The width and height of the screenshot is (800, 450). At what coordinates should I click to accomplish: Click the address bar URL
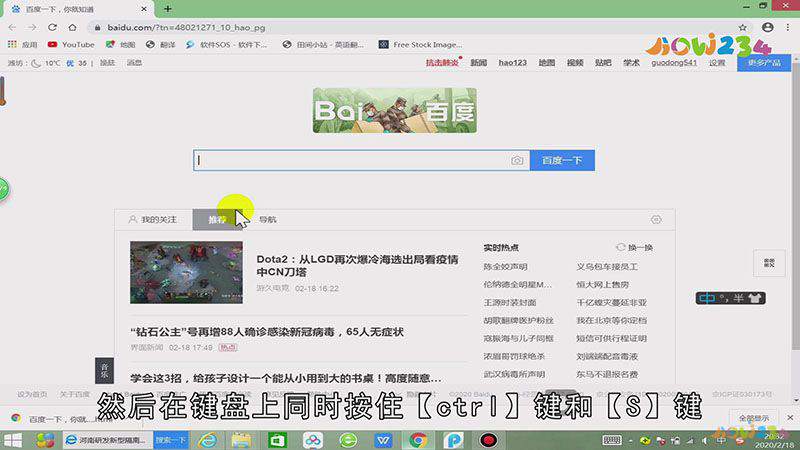(186, 28)
